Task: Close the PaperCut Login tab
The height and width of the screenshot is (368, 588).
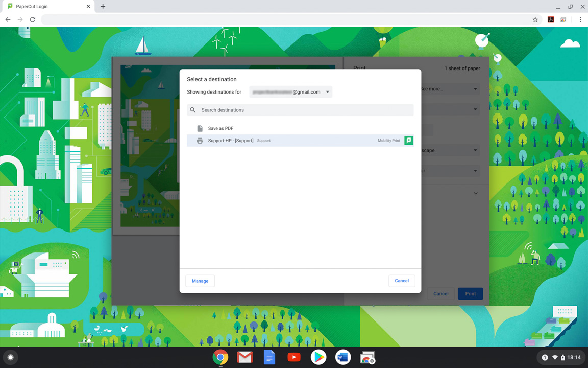Action: coord(88,6)
